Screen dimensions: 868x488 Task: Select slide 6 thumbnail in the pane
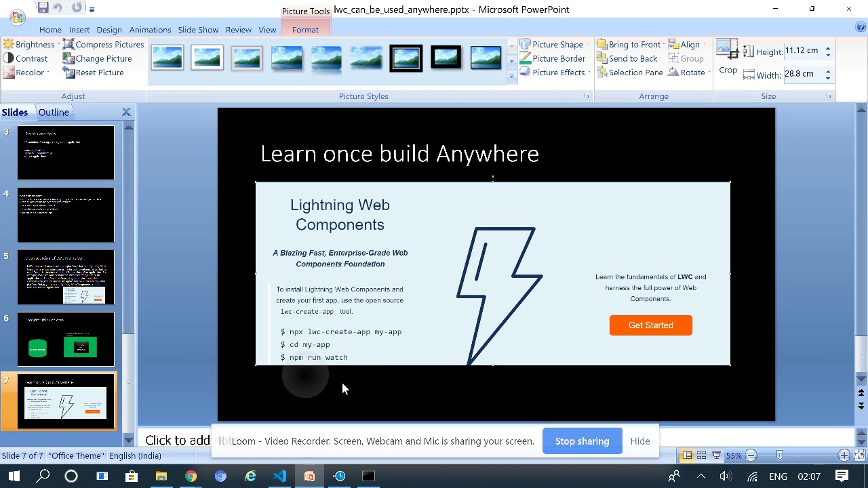66,339
